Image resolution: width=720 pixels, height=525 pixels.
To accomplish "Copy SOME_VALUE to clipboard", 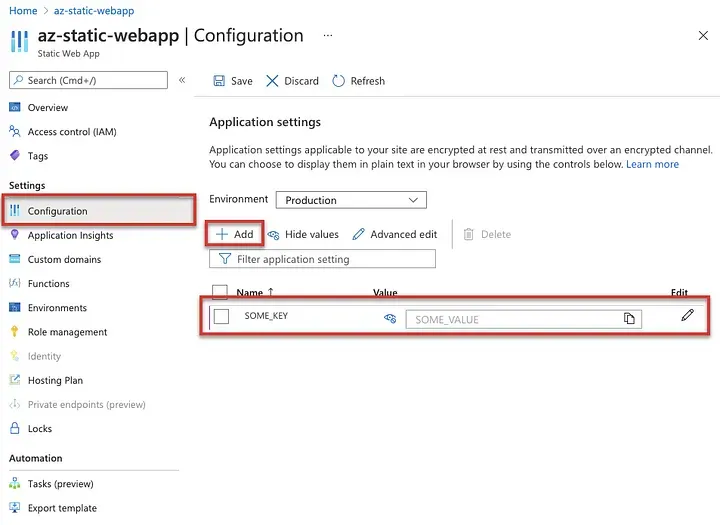I will coord(629,319).
